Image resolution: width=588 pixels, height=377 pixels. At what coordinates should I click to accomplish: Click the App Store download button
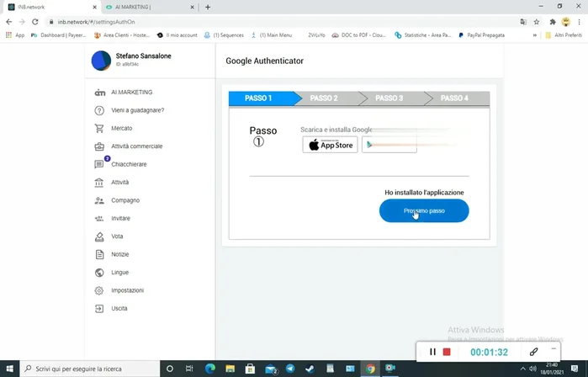point(330,145)
